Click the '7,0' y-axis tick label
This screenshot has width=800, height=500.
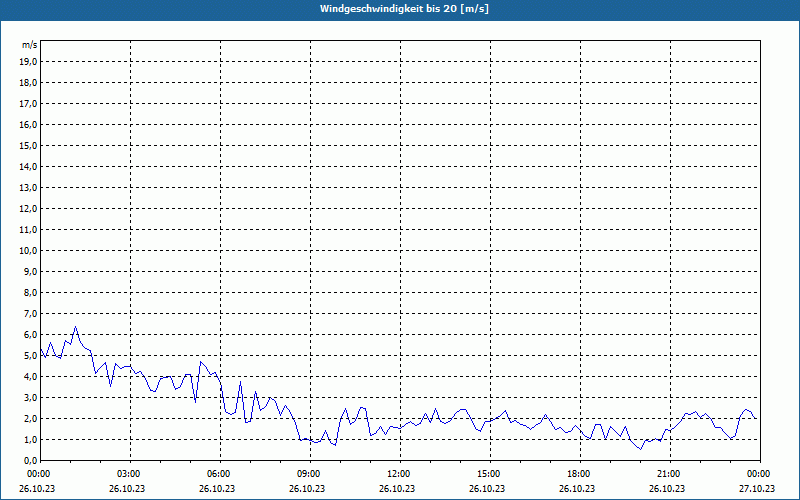[30, 313]
